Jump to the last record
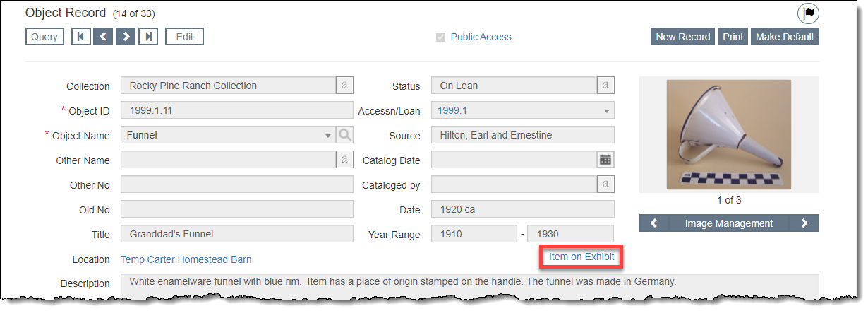 click(x=148, y=37)
